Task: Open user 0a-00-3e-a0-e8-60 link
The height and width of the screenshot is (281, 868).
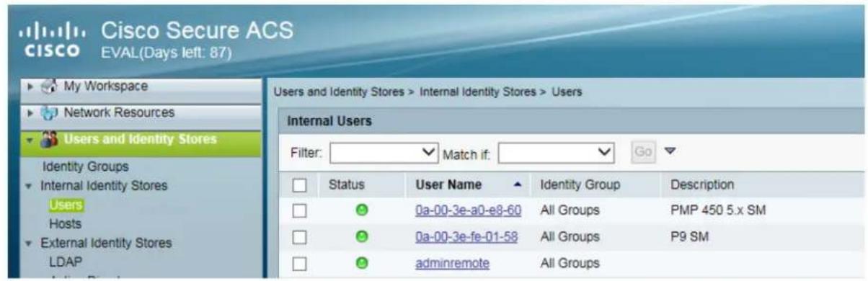Action: [468, 211]
